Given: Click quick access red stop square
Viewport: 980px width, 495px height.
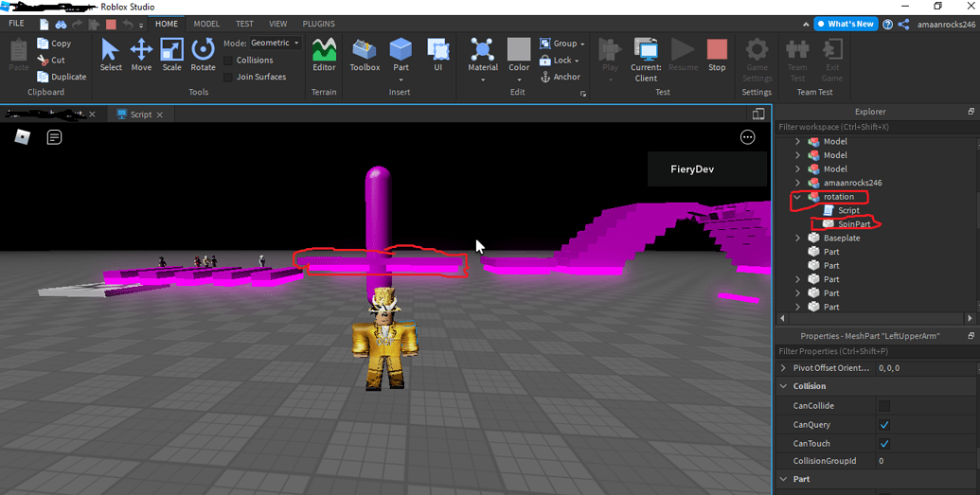Looking at the screenshot, I should (111, 25).
